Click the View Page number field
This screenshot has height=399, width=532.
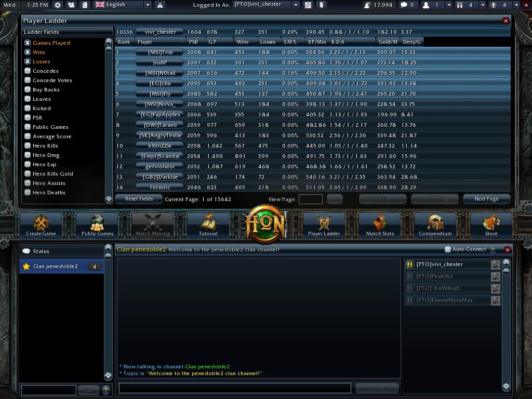click(x=310, y=199)
